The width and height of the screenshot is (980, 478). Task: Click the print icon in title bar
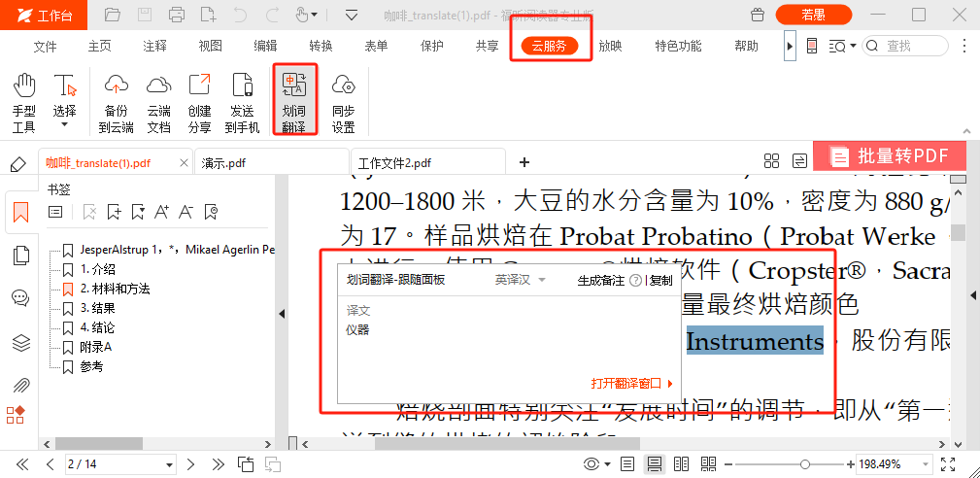pos(177,15)
